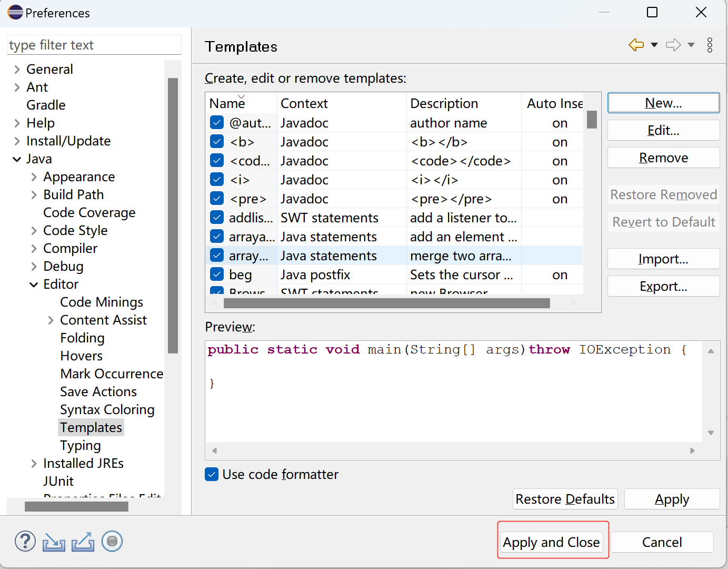The width and height of the screenshot is (728, 569).
Task: Expand the Install/Update tree node
Action: (17, 141)
